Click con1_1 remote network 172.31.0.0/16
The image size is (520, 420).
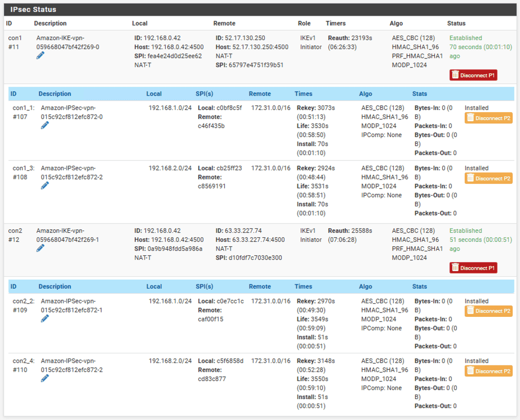pos(270,108)
